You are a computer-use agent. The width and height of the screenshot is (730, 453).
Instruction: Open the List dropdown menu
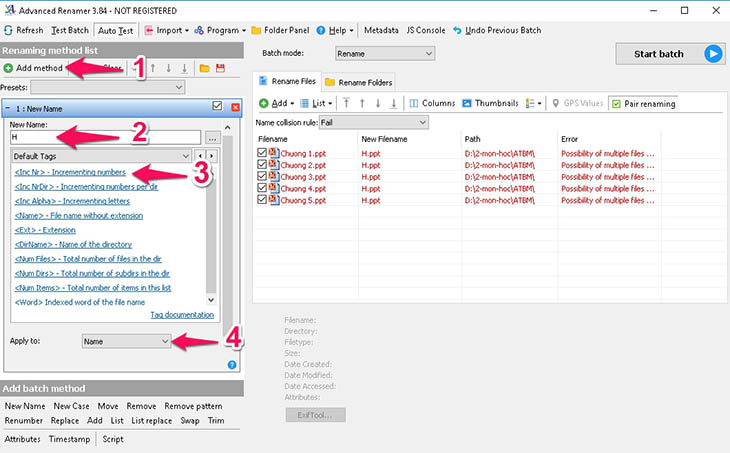tap(316, 103)
